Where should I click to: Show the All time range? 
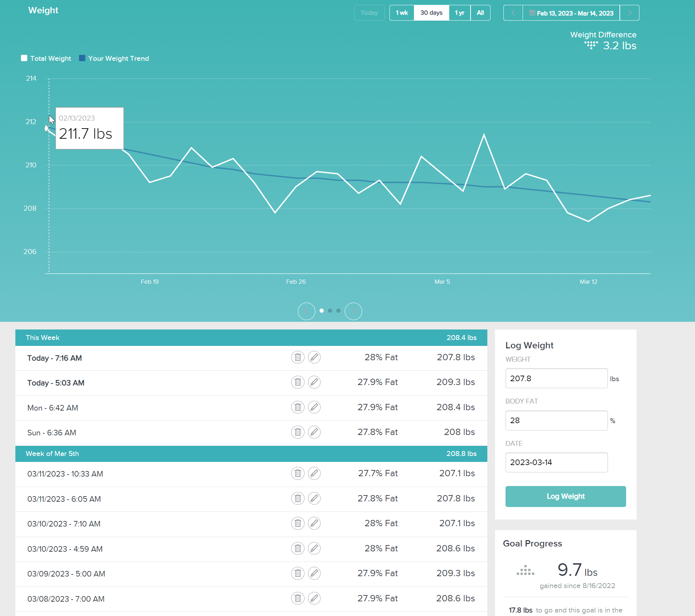tap(480, 13)
